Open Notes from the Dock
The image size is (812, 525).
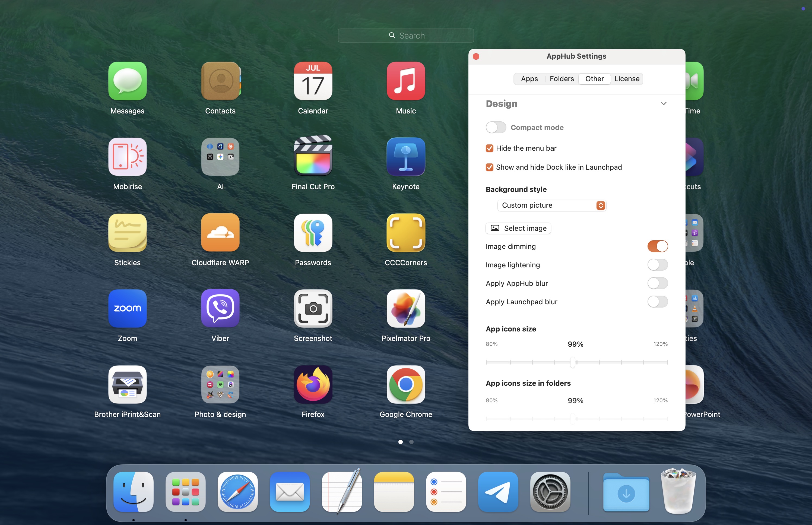pos(394,492)
